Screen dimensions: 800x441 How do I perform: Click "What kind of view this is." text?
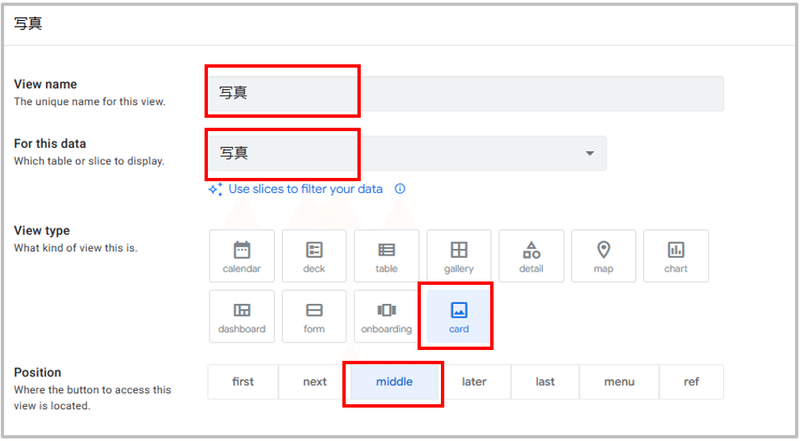(76, 248)
